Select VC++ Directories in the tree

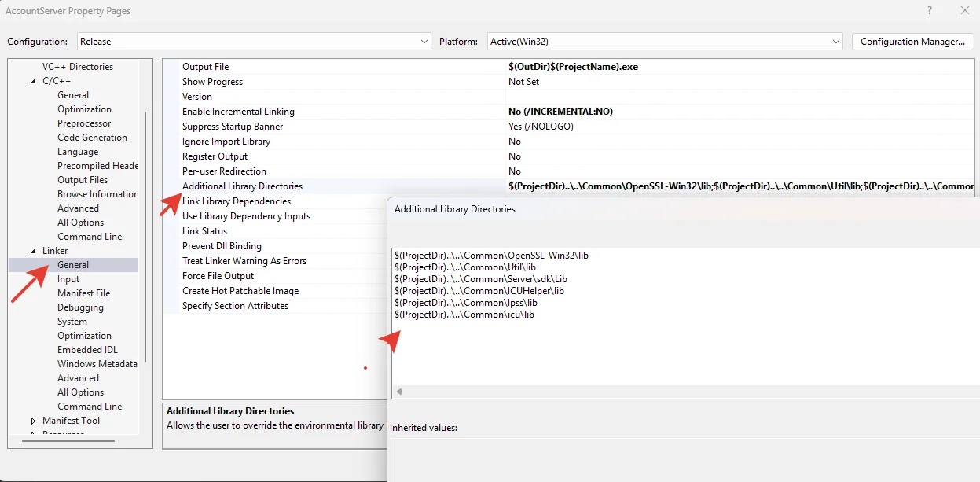(x=77, y=67)
